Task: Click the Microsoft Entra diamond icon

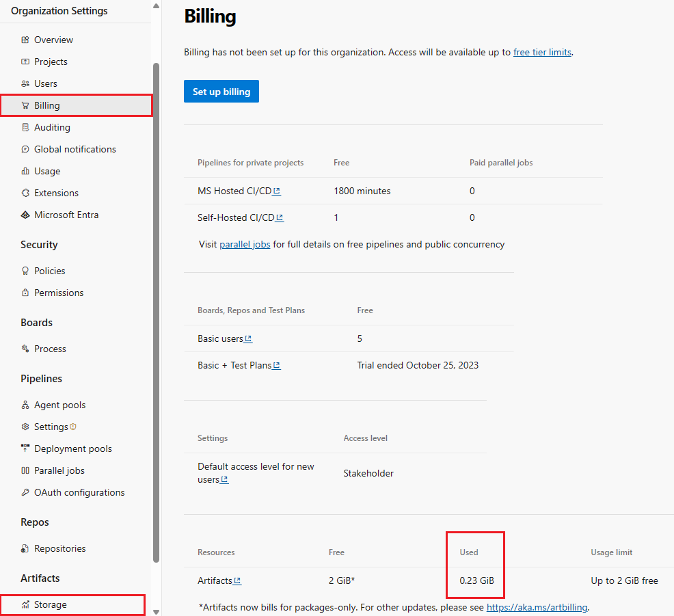Action: point(25,215)
